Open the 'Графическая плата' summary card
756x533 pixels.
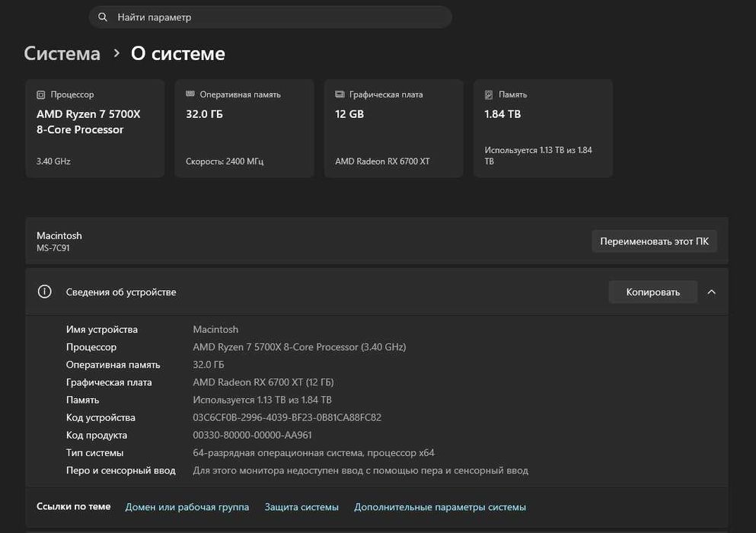tap(394, 129)
